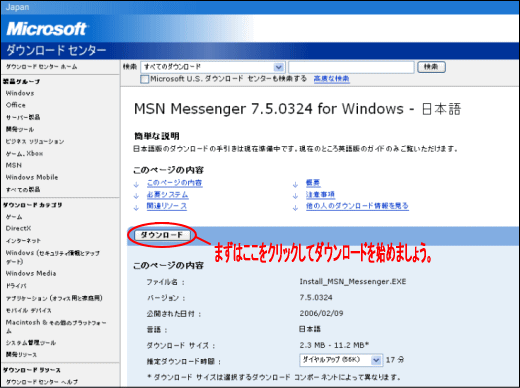The width and height of the screenshot is (520, 388).
Task: Click the arrow beside 必要システム link
Action: coord(136,196)
